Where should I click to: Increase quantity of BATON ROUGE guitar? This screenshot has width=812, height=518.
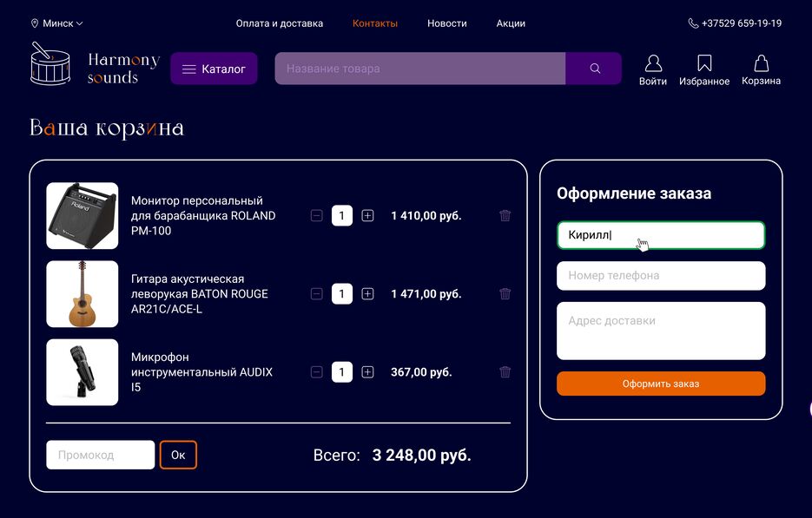(x=367, y=294)
